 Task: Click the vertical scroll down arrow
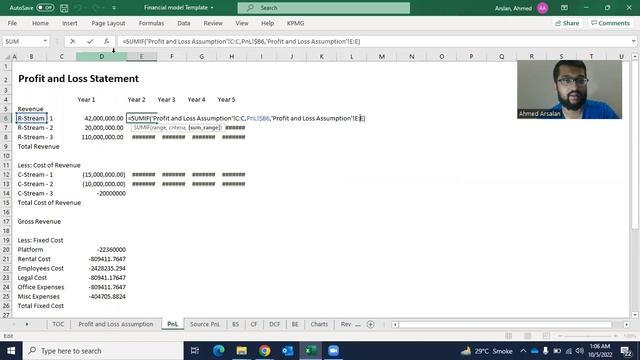[x=635, y=315]
